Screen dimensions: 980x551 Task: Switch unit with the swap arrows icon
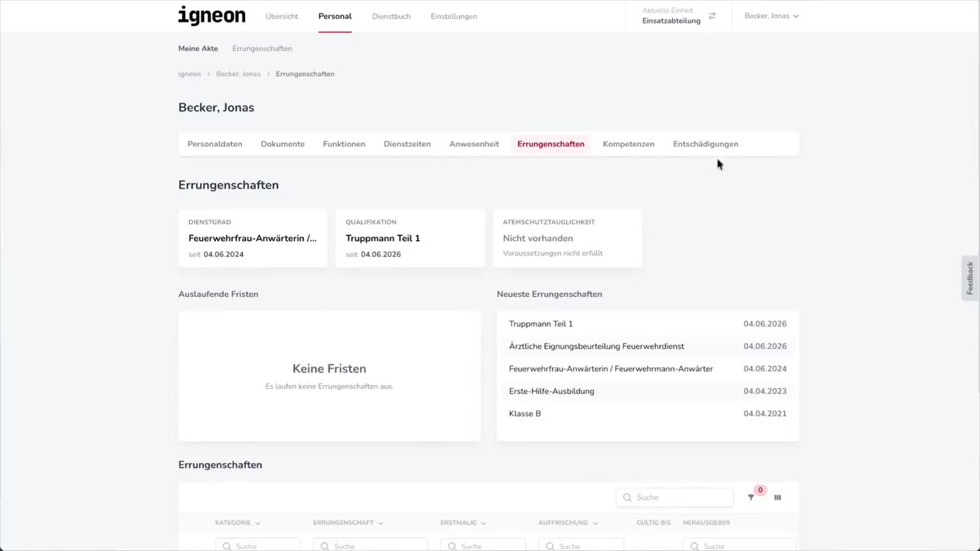(712, 16)
